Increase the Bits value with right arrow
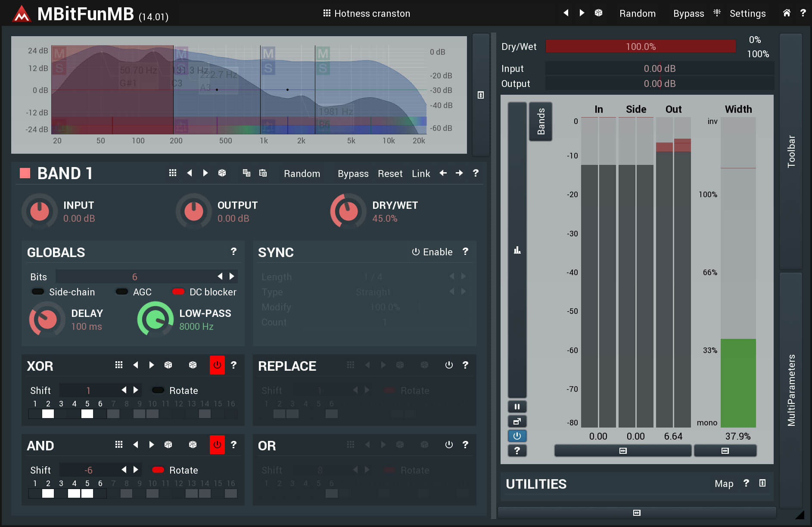The height and width of the screenshot is (527, 812). click(232, 276)
